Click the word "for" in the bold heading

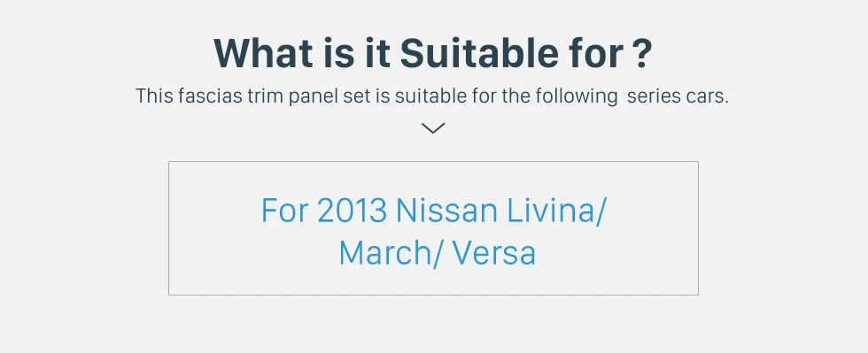coord(595,54)
